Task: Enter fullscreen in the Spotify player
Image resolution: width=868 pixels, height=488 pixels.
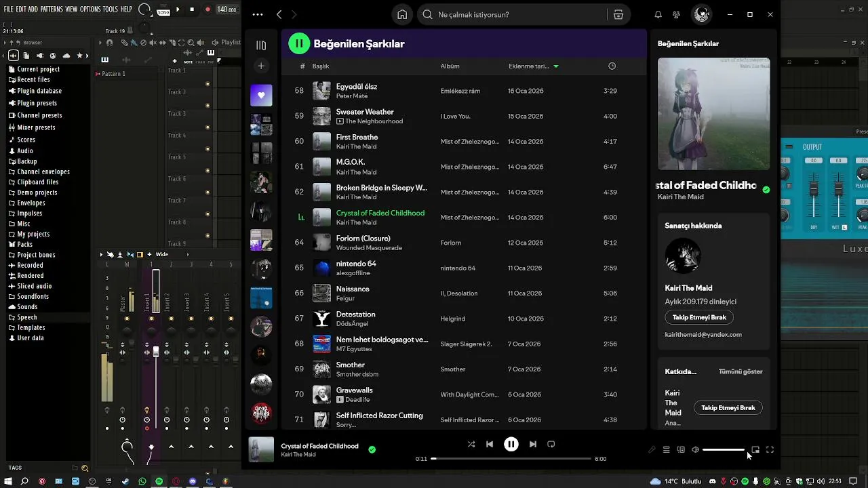Action: [x=770, y=449]
